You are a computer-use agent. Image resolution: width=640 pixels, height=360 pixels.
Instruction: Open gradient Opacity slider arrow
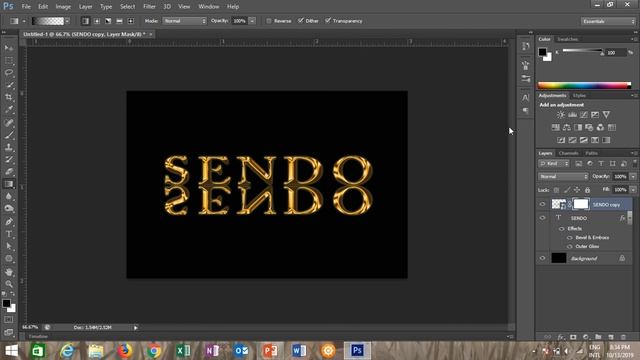pos(252,21)
